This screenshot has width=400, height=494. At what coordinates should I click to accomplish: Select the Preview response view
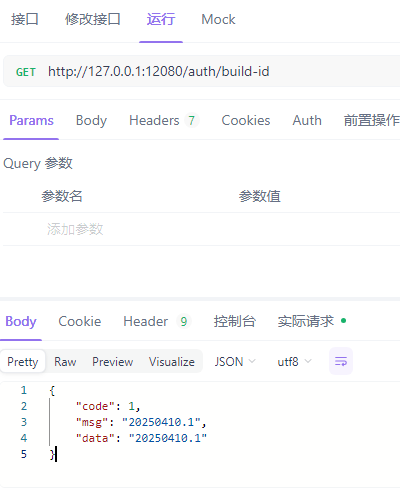(113, 362)
